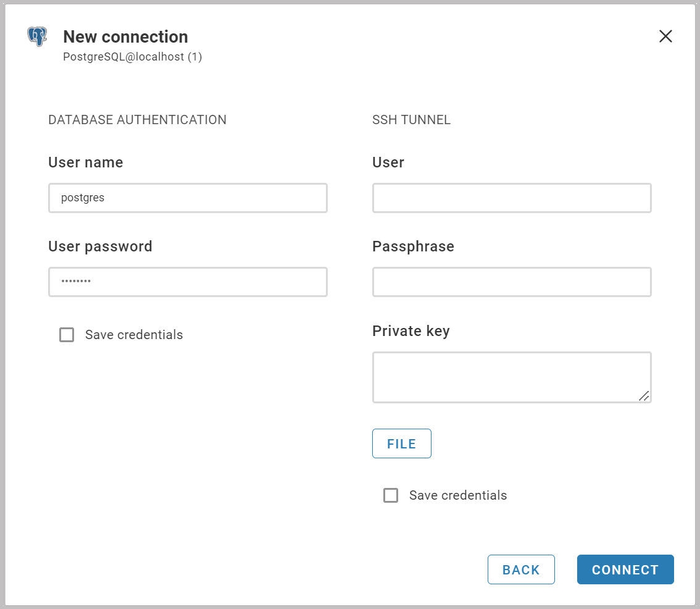Click the Passphrase text field
Image resolution: width=700 pixels, height=609 pixels.
pyautogui.click(x=511, y=282)
